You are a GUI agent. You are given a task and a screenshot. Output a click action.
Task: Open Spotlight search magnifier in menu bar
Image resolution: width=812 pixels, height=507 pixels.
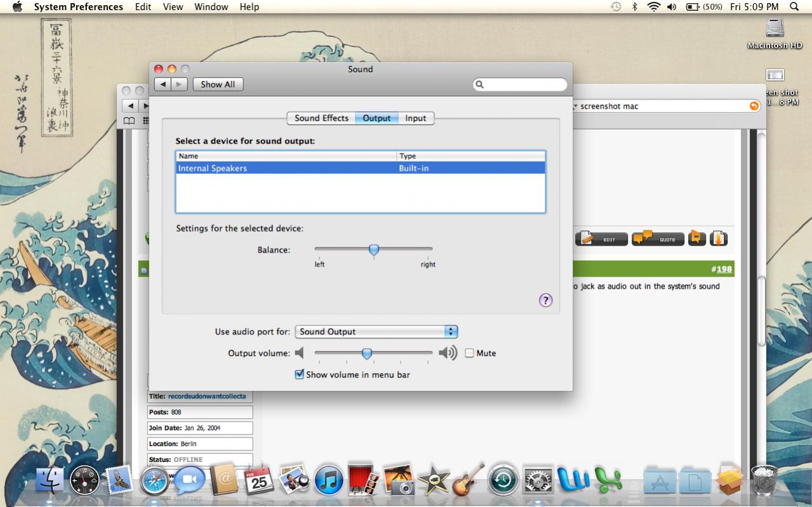click(x=794, y=7)
